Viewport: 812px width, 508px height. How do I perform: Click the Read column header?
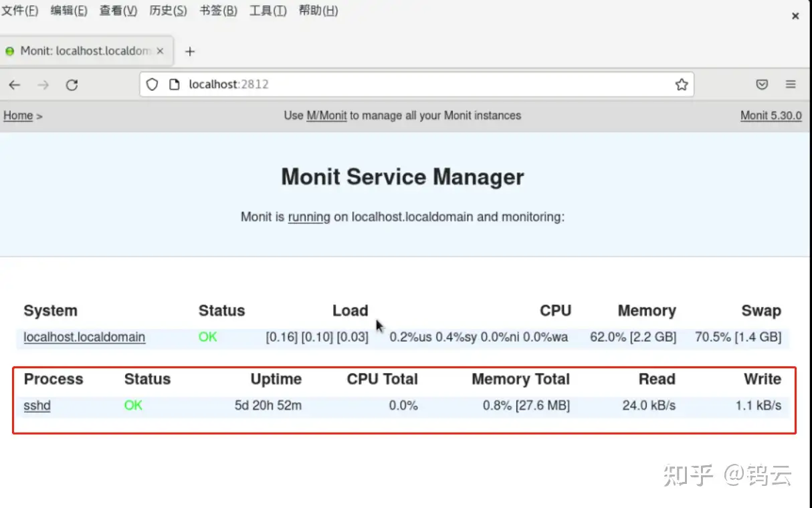657,380
